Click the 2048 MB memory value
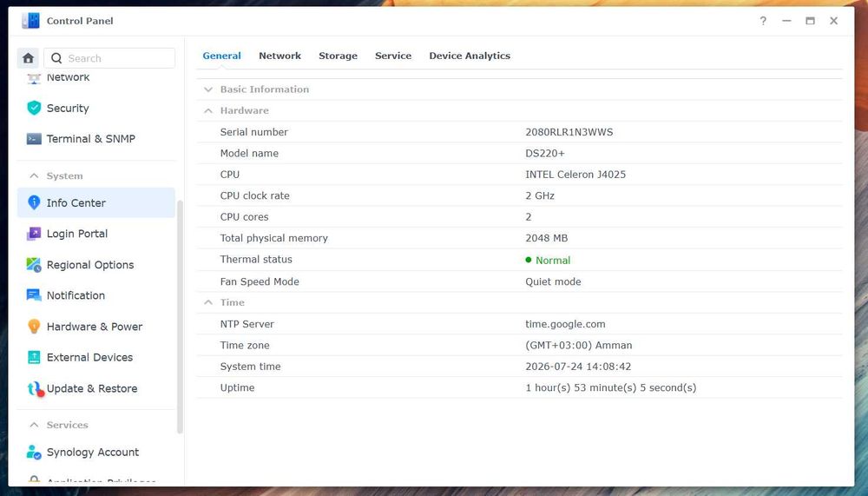This screenshot has height=496, width=868. pos(546,238)
